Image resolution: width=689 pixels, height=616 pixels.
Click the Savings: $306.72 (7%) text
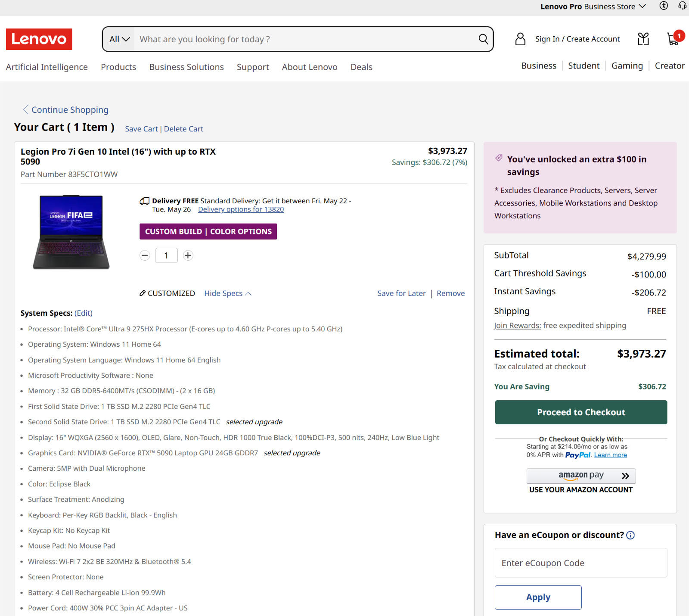pyautogui.click(x=429, y=162)
